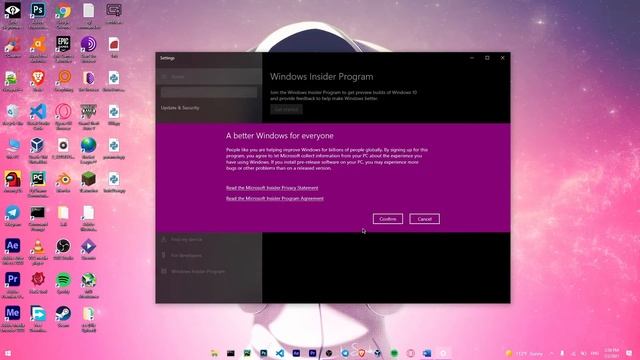Open the notification center icon
Viewport: 640px width, 360px height.
(x=629, y=353)
